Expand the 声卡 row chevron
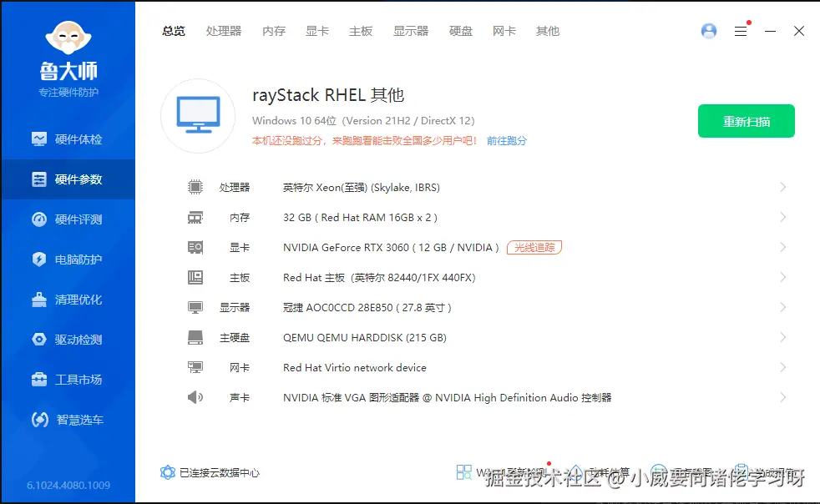The image size is (820, 504). (x=783, y=397)
